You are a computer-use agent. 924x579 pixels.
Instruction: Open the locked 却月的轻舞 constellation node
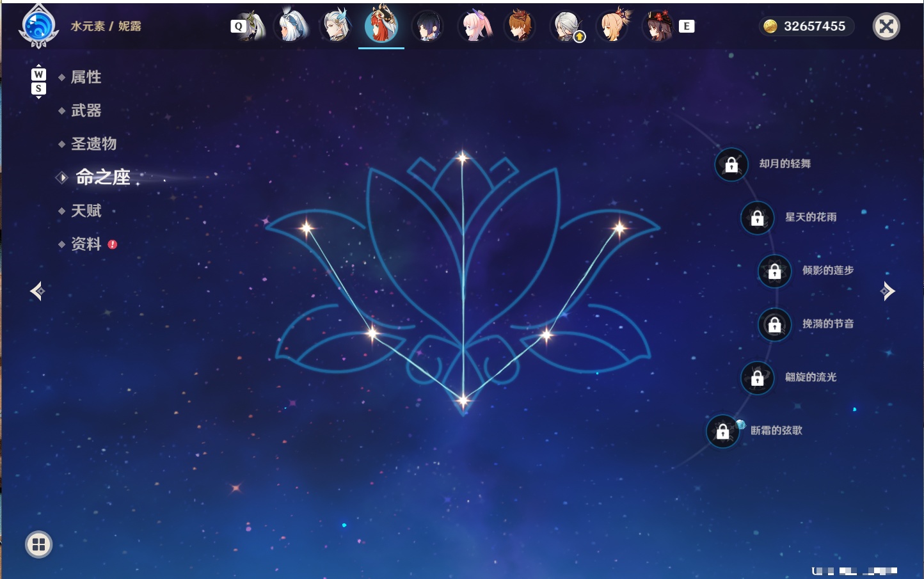[731, 164]
